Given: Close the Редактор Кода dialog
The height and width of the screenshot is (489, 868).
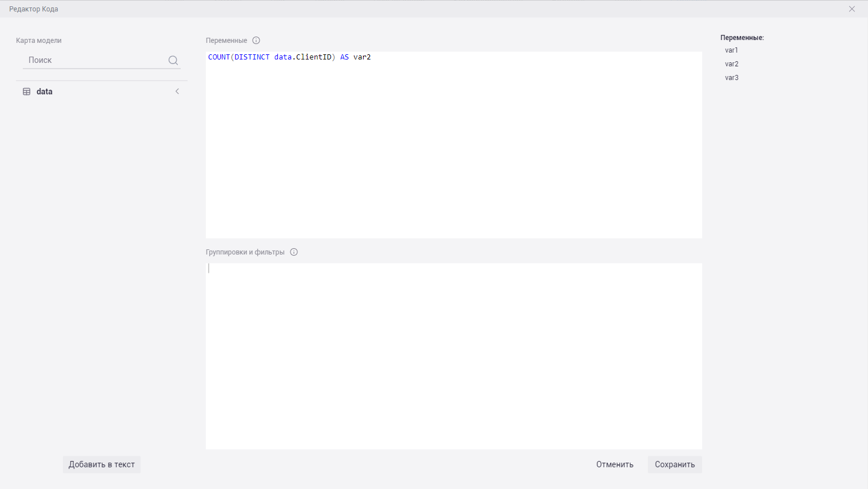Looking at the screenshot, I should pos(852,9).
